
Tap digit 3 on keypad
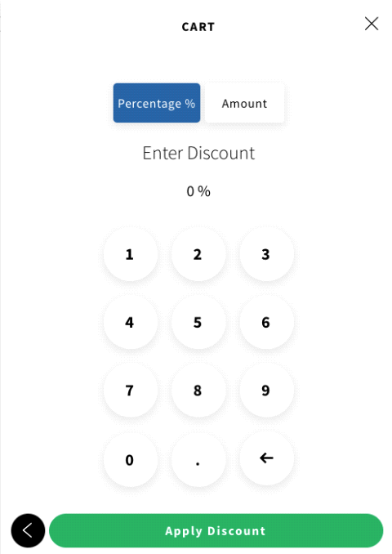click(266, 254)
